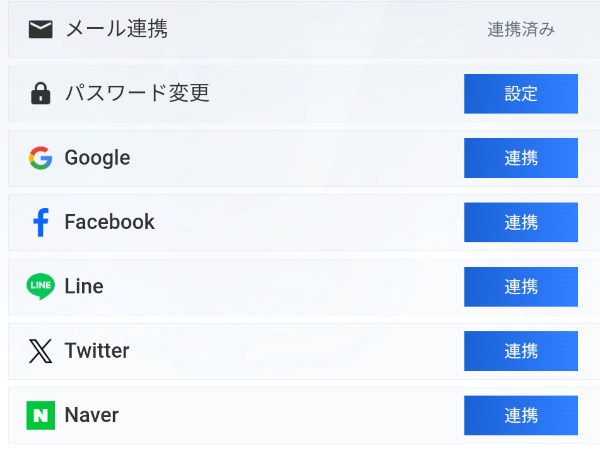The height and width of the screenshot is (460, 600).
Task: Connect Naver account using 連携 button
Action: point(521,415)
